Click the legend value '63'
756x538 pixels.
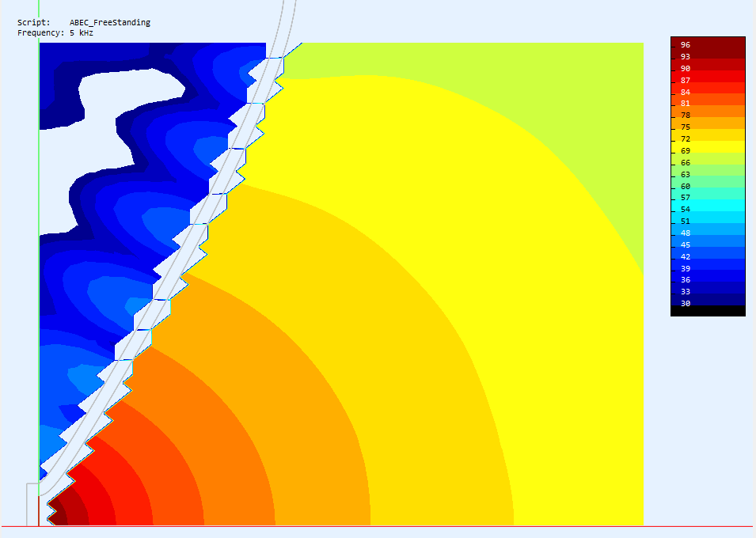[685, 175]
